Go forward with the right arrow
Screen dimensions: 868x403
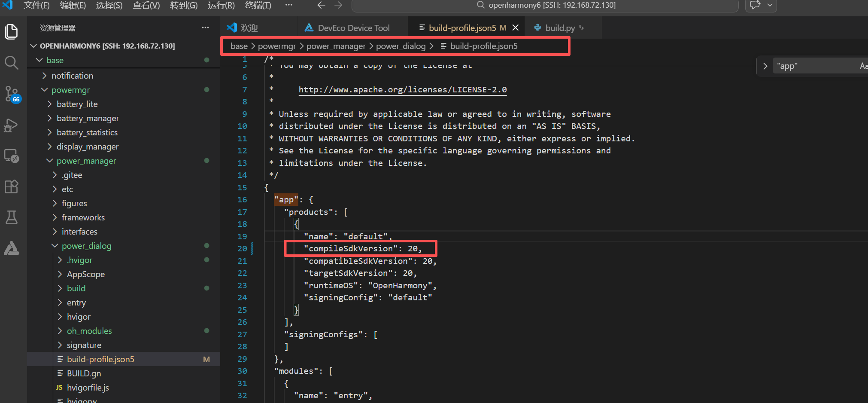[338, 5]
